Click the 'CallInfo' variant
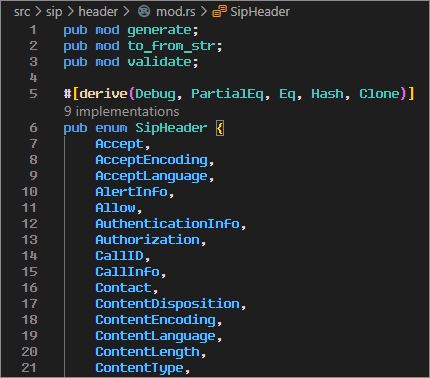The image size is (430, 378). (127, 272)
